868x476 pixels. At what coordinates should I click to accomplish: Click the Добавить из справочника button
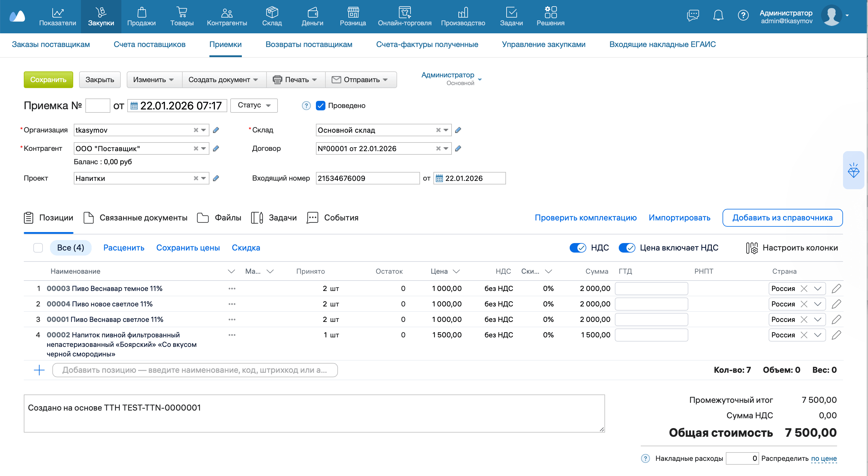(782, 218)
